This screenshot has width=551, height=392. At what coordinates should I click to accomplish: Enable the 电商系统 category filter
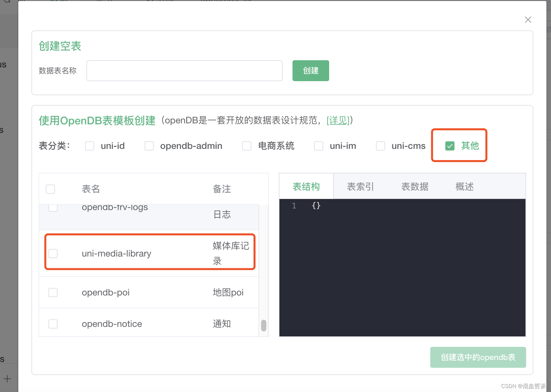(x=247, y=146)
